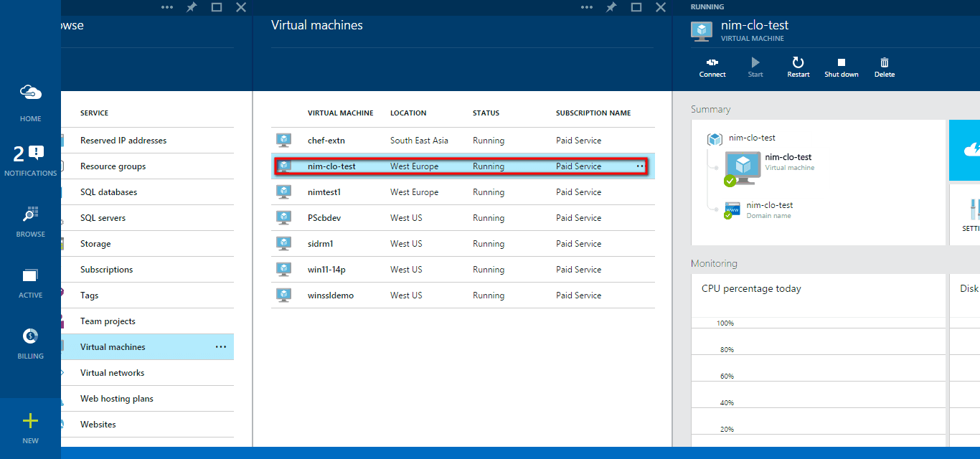Click the Home cloud icon

pyautogui.click(x=30, y=93)
